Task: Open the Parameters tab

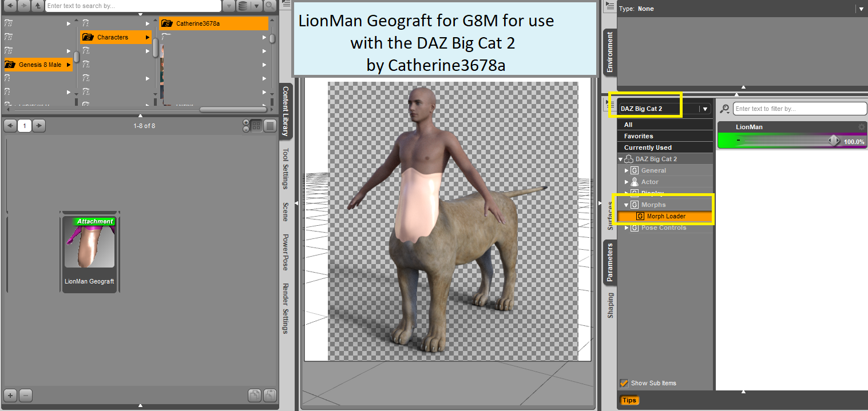Action: [610, 262]
